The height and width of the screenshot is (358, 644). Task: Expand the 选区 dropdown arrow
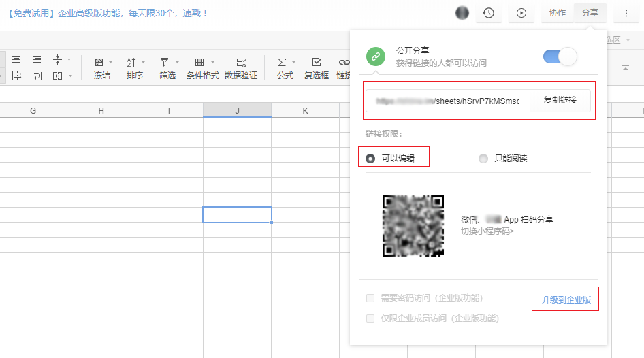click(628, 40)
